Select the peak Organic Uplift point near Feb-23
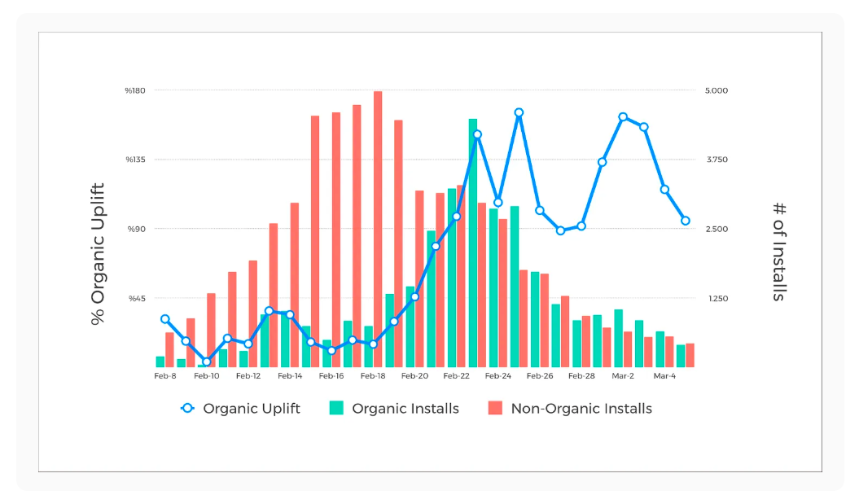859x504 pixels. (479, 134)
